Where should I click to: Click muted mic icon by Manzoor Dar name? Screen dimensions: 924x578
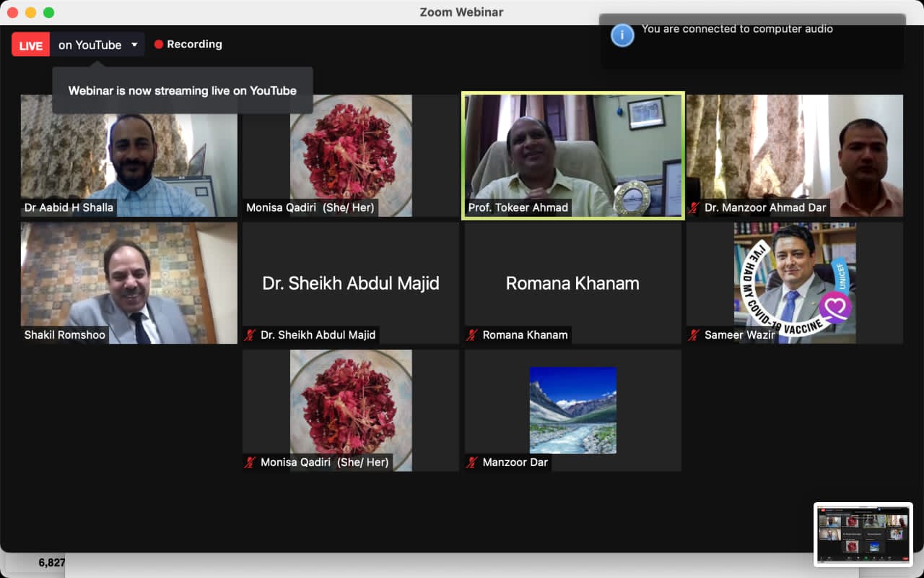pyautogui.click(x=473, y=462)
